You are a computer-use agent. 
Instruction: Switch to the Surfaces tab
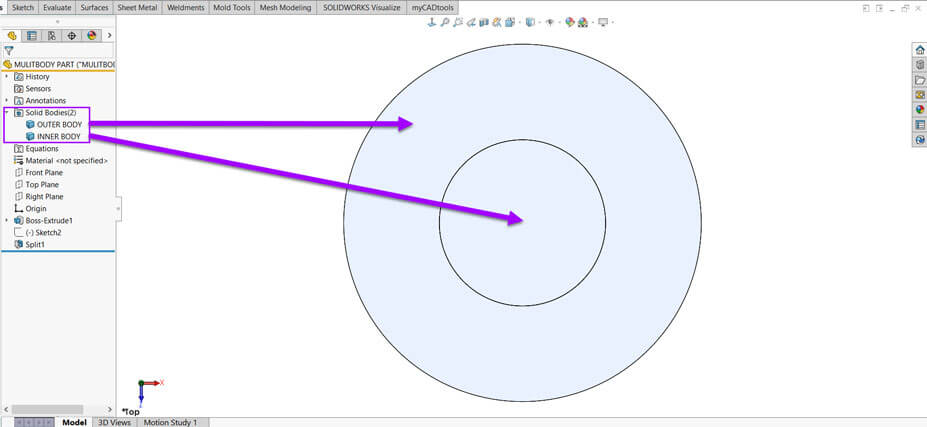click(x=95, y=8)
